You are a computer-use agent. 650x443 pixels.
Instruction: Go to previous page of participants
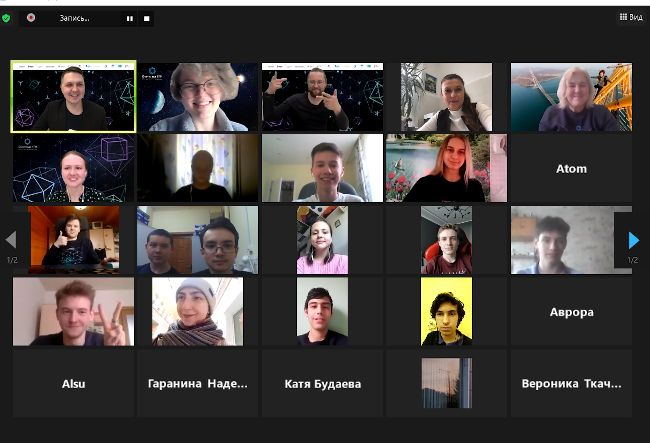11,240
